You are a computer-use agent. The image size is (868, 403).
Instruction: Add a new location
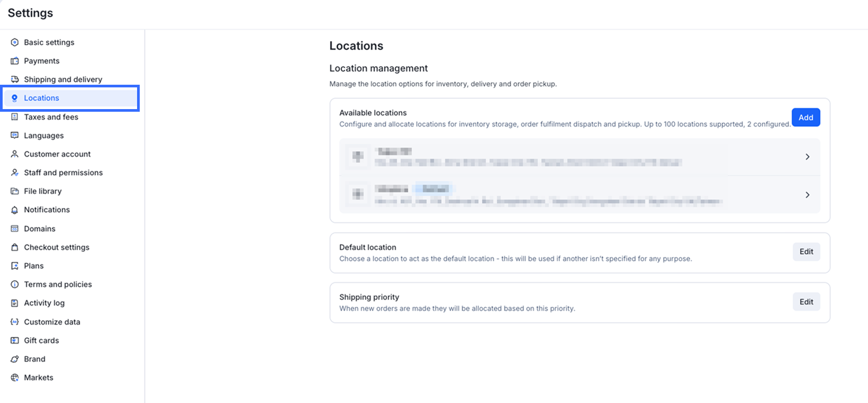click(806, 118)
